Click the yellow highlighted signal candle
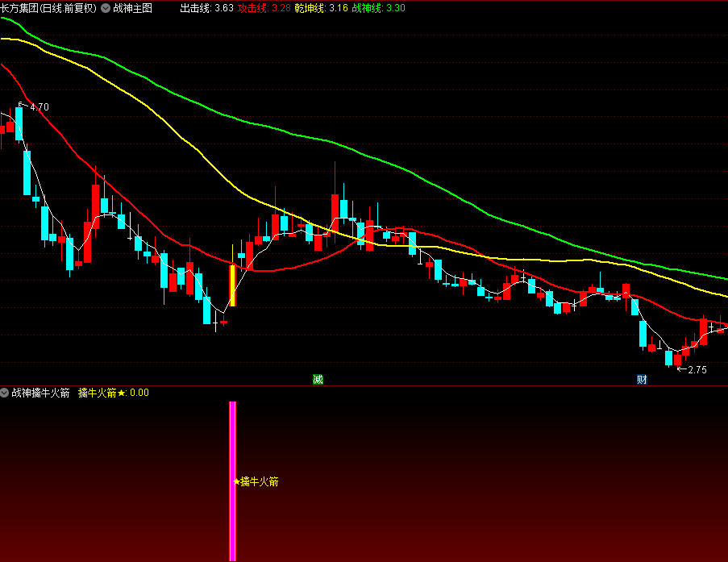 [232, 285]
